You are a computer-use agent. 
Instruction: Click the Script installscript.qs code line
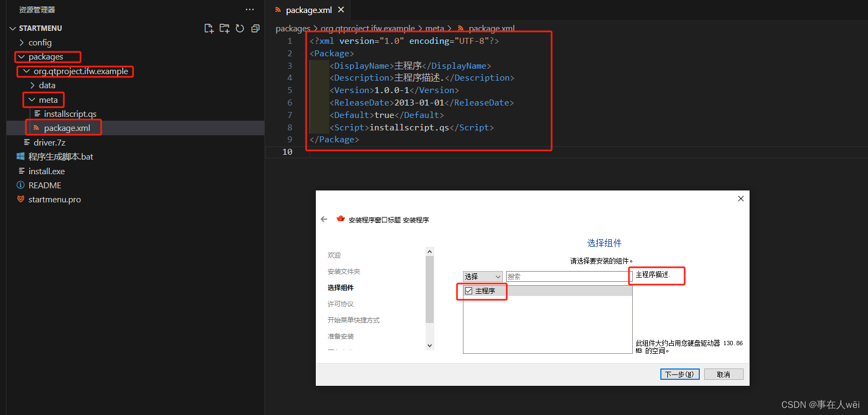(411, 127)
